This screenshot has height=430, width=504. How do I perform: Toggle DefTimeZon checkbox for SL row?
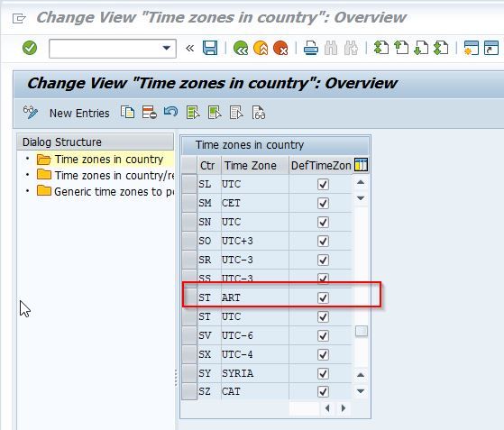[x=323, y=185]
